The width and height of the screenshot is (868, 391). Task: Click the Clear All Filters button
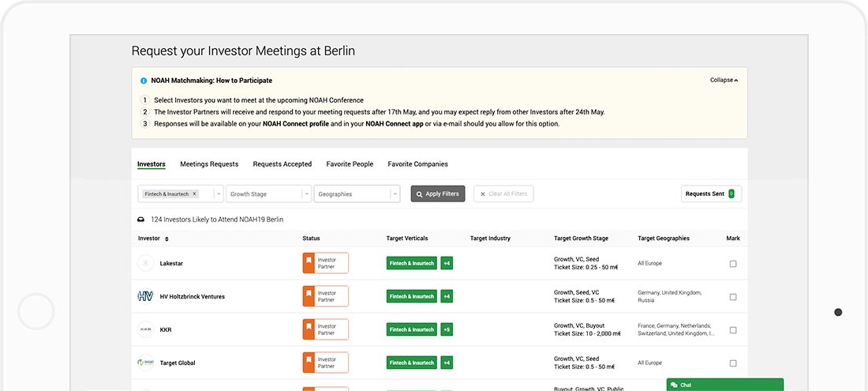pyautogui.click(x=503, y=194)
